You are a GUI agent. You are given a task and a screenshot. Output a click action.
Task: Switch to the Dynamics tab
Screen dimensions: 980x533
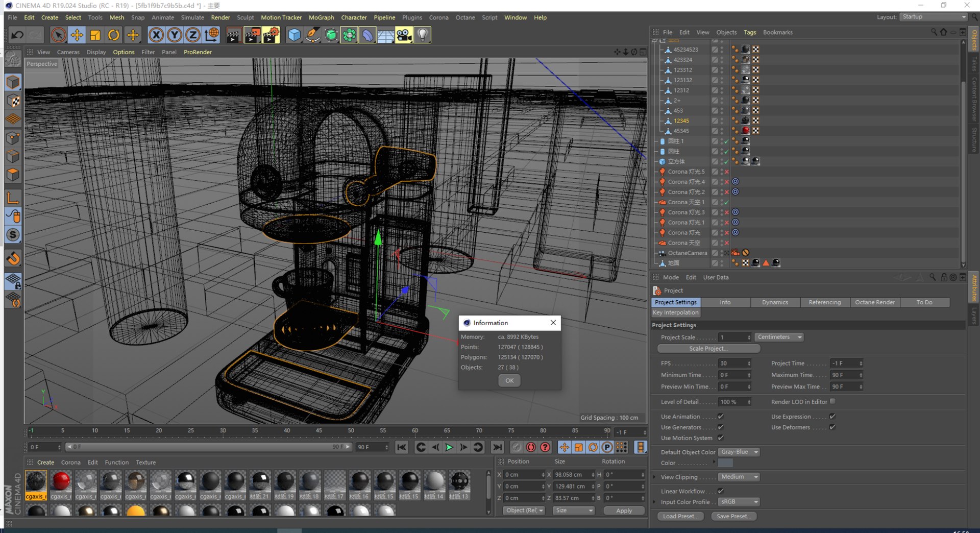pos(775,302)
